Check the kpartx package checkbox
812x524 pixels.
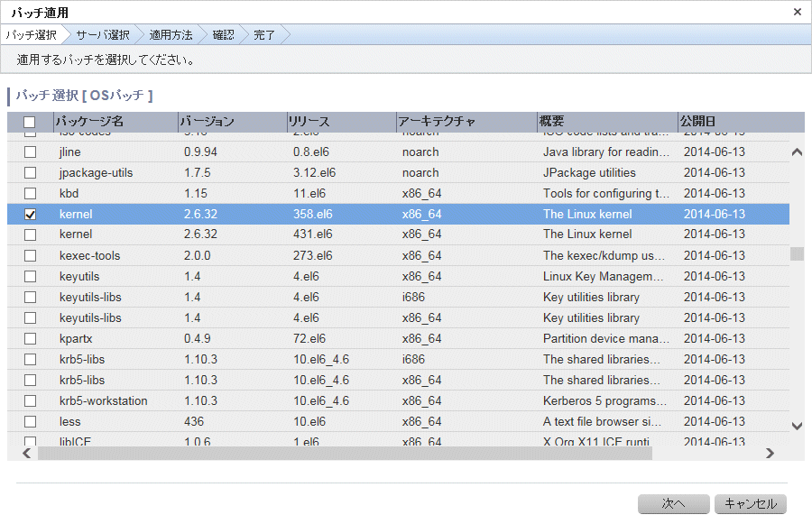[x=30, y=338]
